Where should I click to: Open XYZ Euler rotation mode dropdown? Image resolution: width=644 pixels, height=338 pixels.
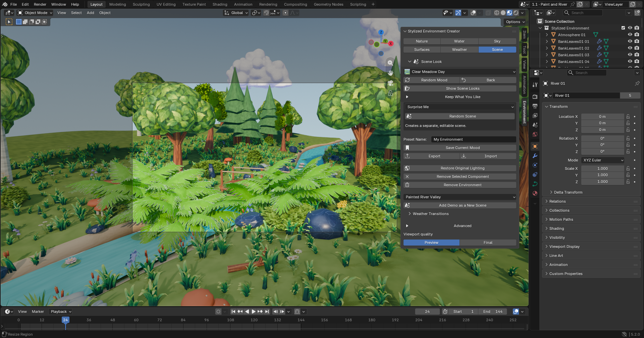(603, 160)
